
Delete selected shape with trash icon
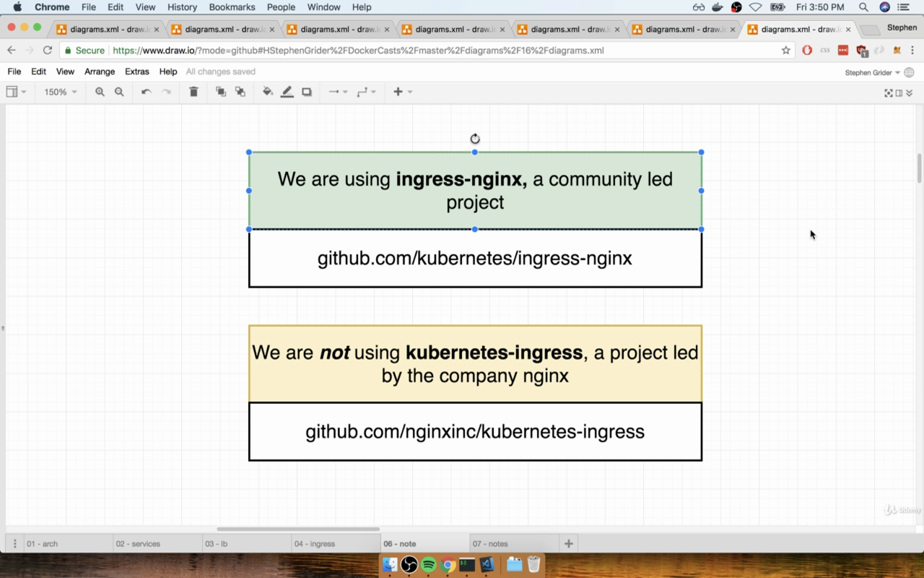point(193,92)
